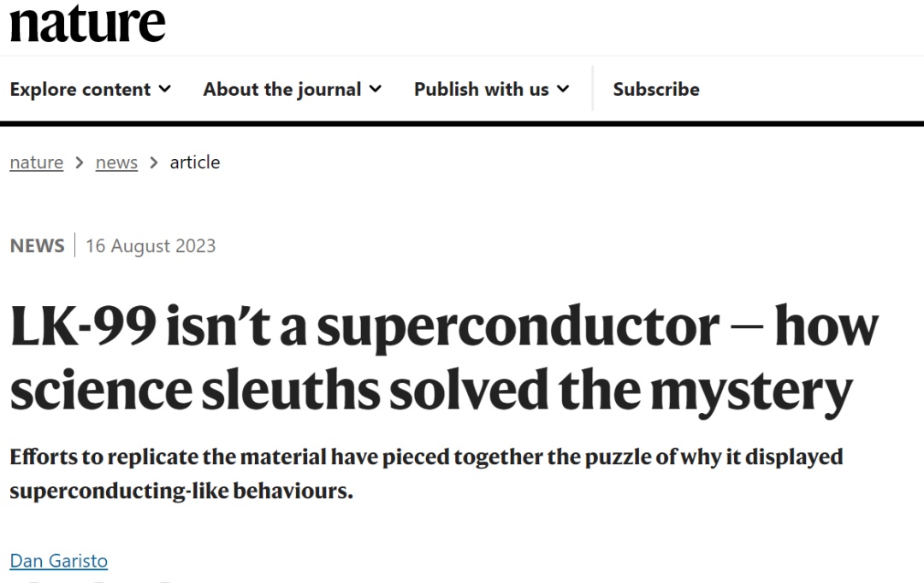Click the breadcrumb arrow before article
The height and width of the screenshot is (583, 924).
pyautogui.click(x=154, y=162)
